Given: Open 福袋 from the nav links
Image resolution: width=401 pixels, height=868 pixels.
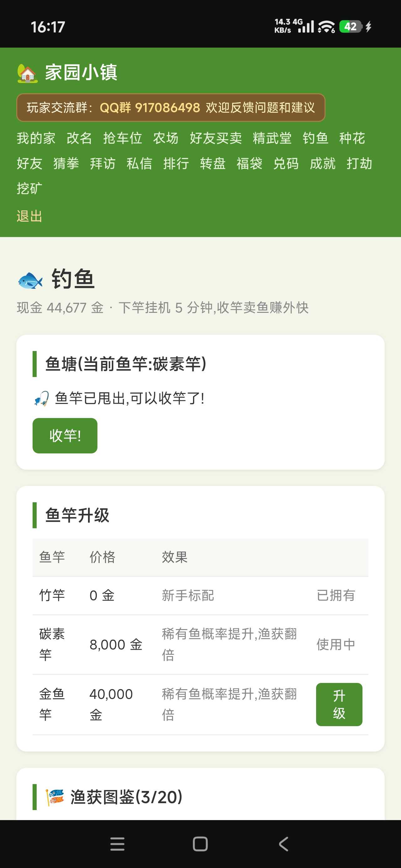Looking at the screenshot, I should click(x=249, y=163).
